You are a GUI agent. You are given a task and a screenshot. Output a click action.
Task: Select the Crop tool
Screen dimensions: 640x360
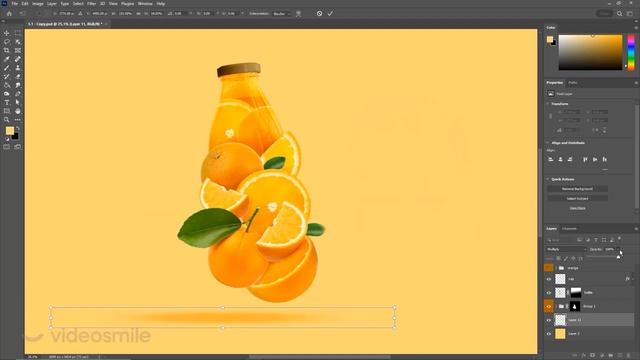pos(7,50)
